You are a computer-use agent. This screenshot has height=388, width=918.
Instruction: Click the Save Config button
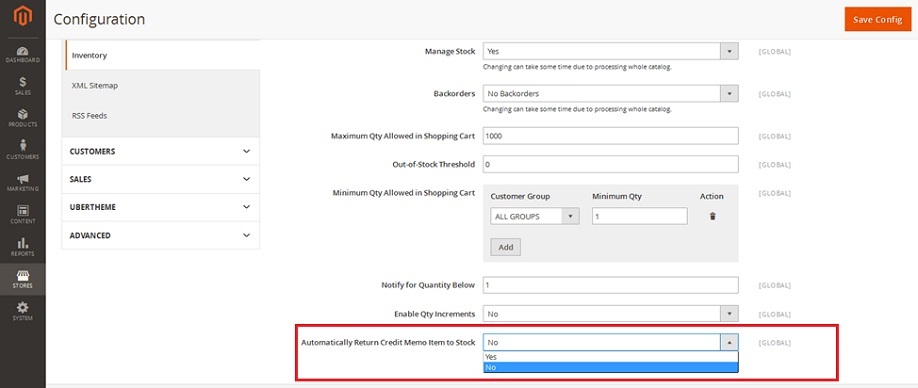(x=878, y=19)
